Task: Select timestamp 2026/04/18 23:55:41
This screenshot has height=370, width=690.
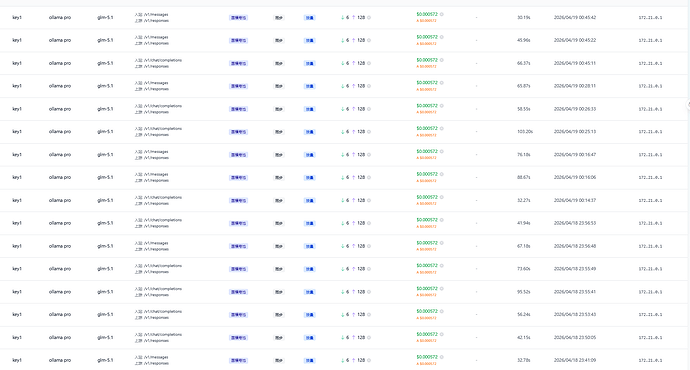Action: coord(575,292)
